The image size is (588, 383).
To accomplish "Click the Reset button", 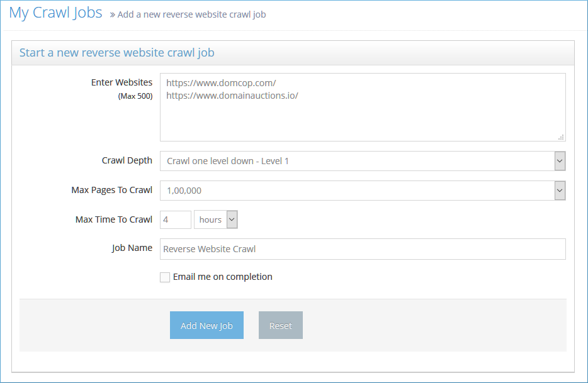I will pos(281,325).
